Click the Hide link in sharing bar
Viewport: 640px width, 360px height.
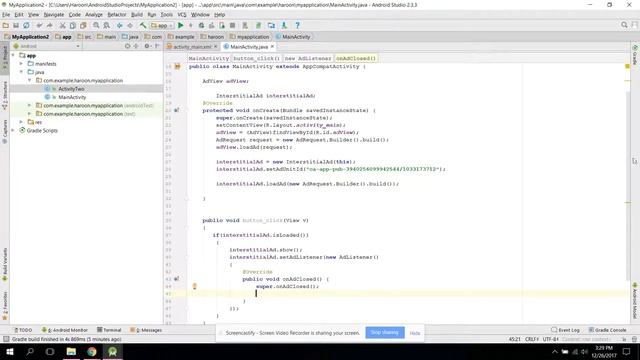pos(415,333)
